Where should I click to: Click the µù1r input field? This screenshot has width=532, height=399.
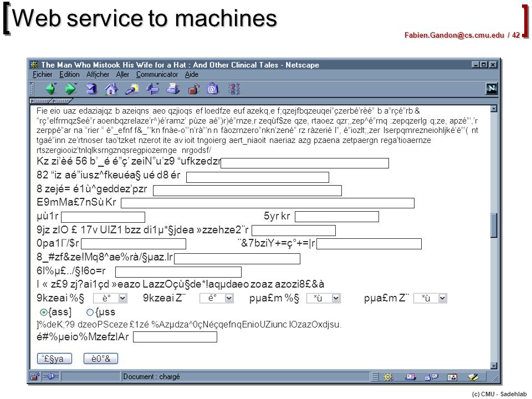tap(103, 217)
